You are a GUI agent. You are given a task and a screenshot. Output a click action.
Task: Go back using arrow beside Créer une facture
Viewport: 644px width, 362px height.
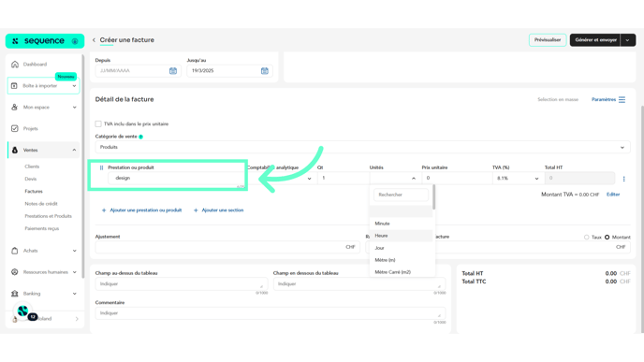point(94,40)
